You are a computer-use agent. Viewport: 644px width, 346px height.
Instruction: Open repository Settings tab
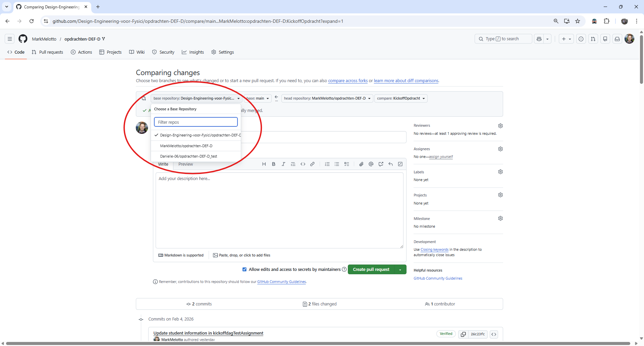coord(223,52)
